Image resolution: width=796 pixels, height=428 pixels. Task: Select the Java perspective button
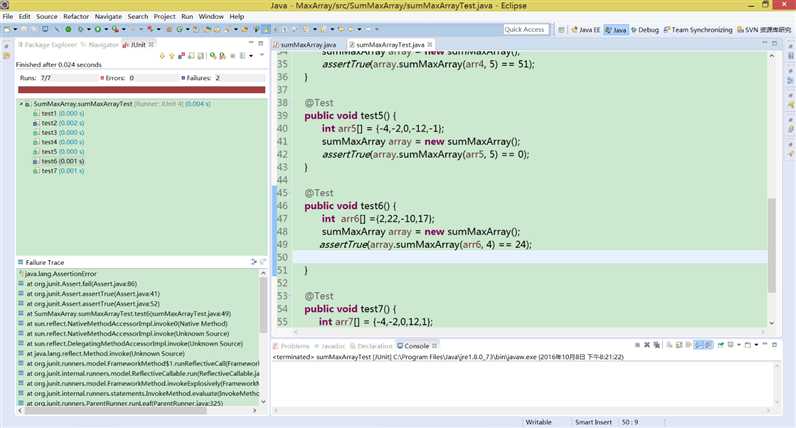(x=616, y=30)
